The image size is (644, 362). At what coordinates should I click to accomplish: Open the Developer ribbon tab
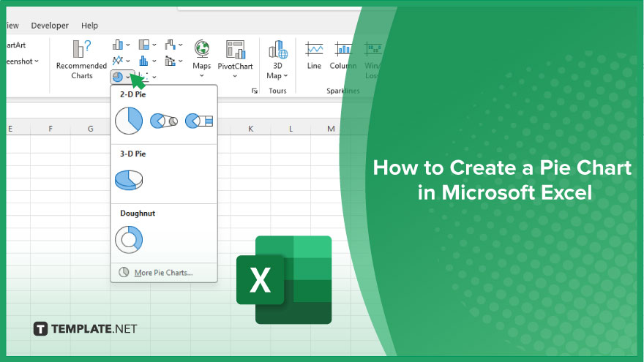50,26
